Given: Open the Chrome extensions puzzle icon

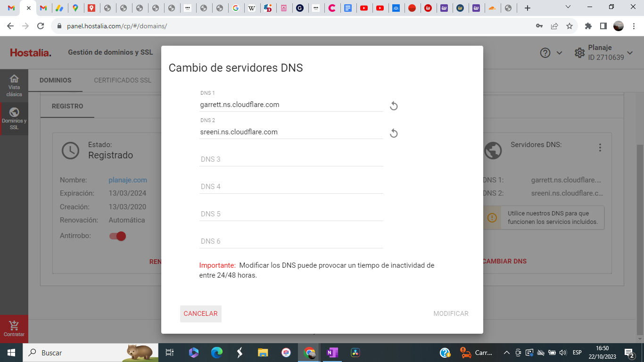Looking at the screenshot, I should pos(588,26).
